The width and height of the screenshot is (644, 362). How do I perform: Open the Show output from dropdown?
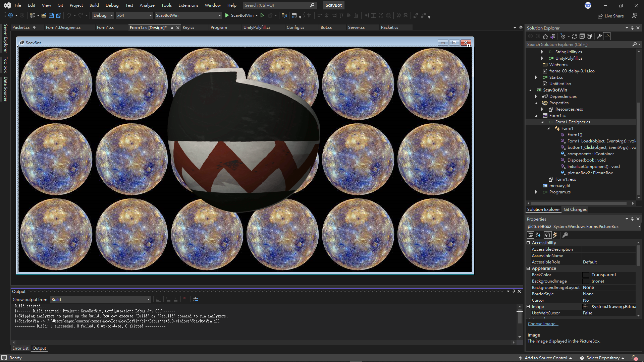tap(100, 299)
